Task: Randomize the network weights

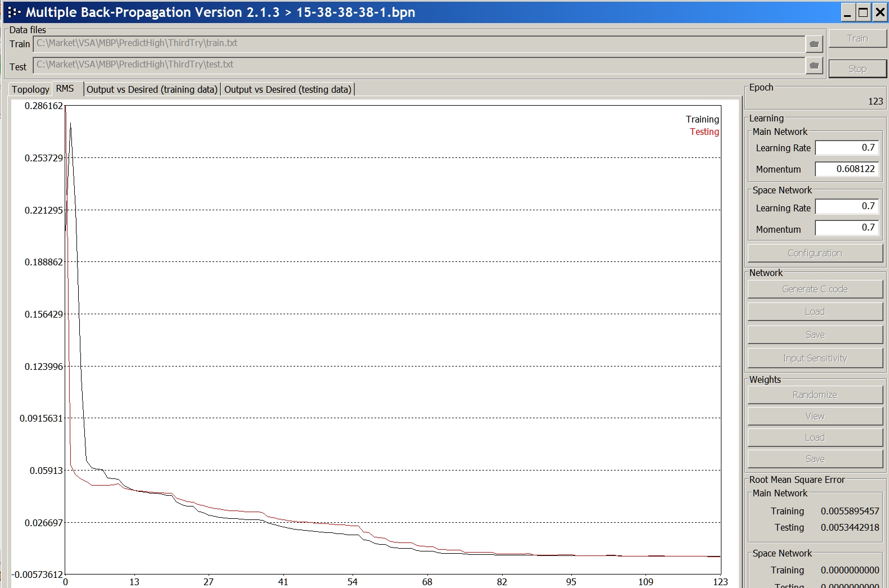Action: pos(814,395)
